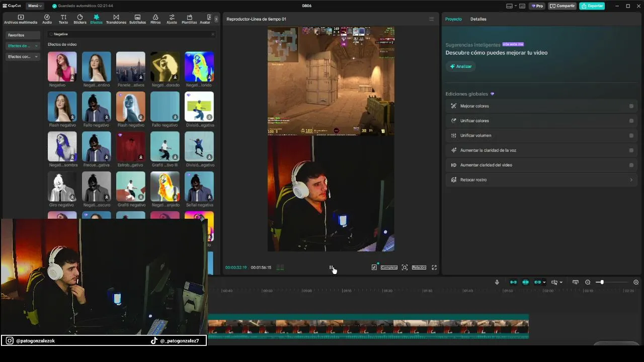Screen dimensions: 644x362
Task: Expand the Efectos corporales category dropdown
Action: (36, 57)
